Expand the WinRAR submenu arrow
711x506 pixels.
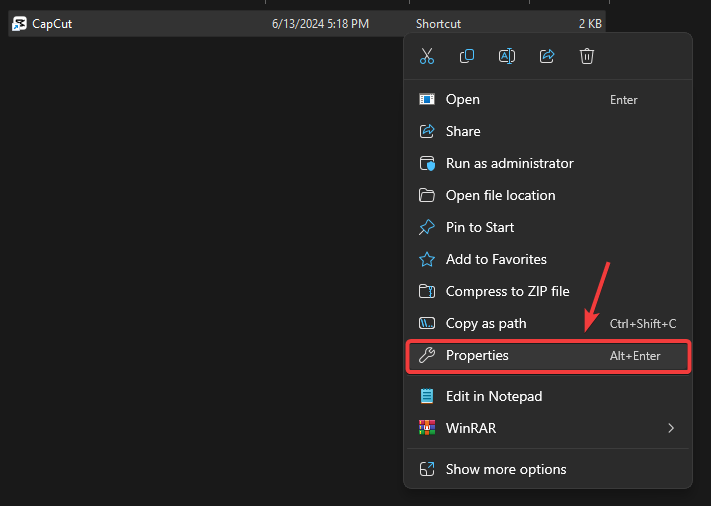pos(671,428)
